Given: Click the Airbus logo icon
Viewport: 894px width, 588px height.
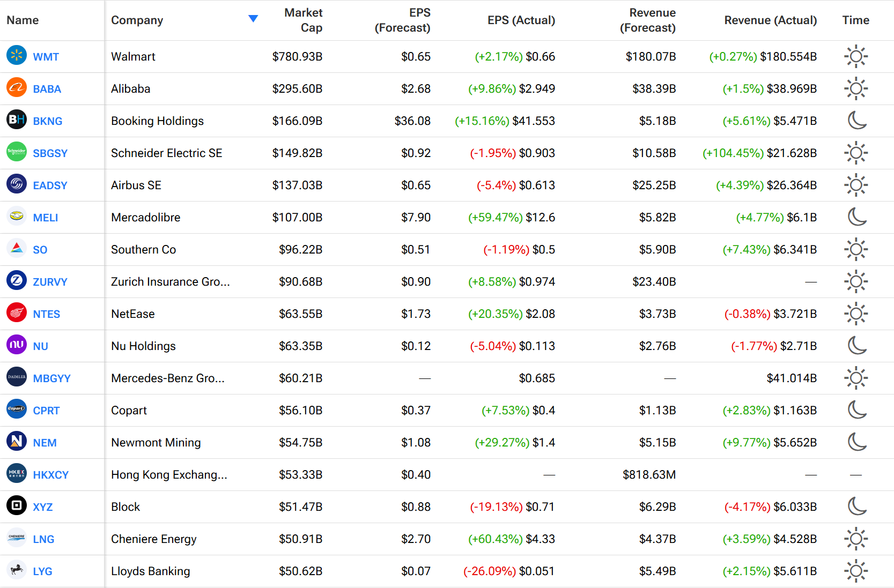Looking at the screenshot, I should [x=17, y=184].
